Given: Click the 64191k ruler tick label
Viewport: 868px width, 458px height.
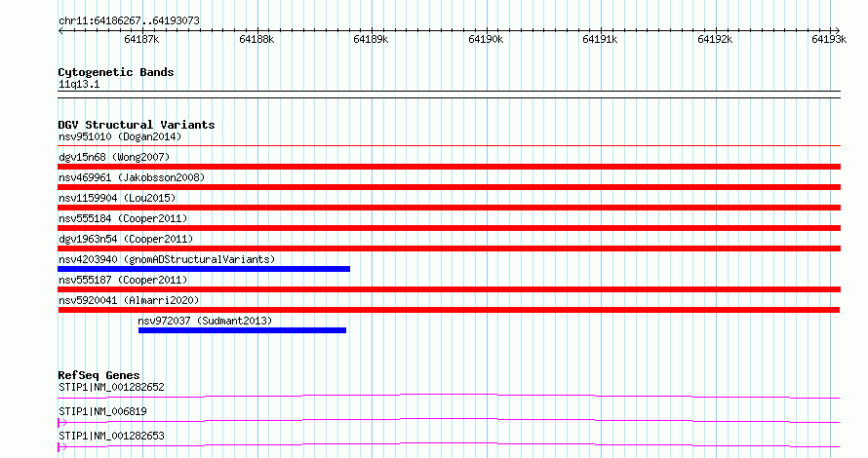Looking at the screenshot, I should pyautogui.click(x=600, y=39).
